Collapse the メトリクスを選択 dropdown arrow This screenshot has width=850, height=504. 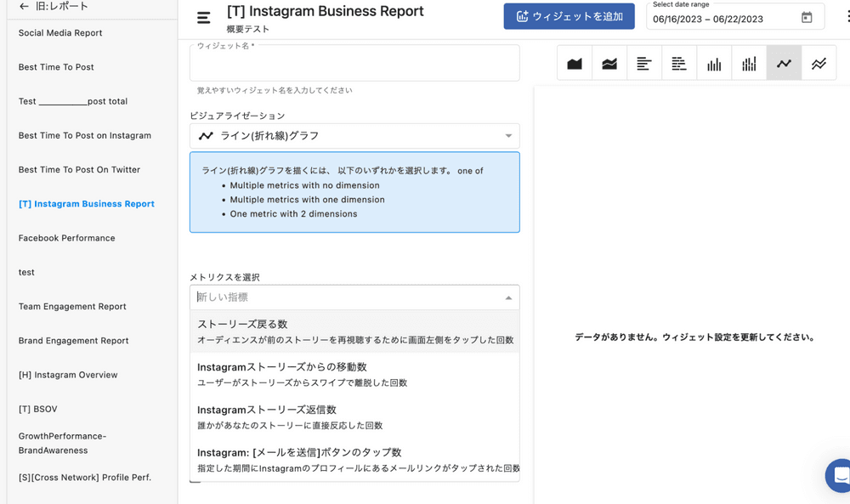click(x=508, y=297)
